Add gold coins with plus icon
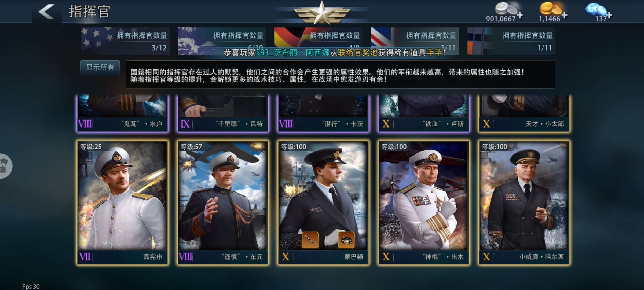644x290 pixels. (565, 15)
